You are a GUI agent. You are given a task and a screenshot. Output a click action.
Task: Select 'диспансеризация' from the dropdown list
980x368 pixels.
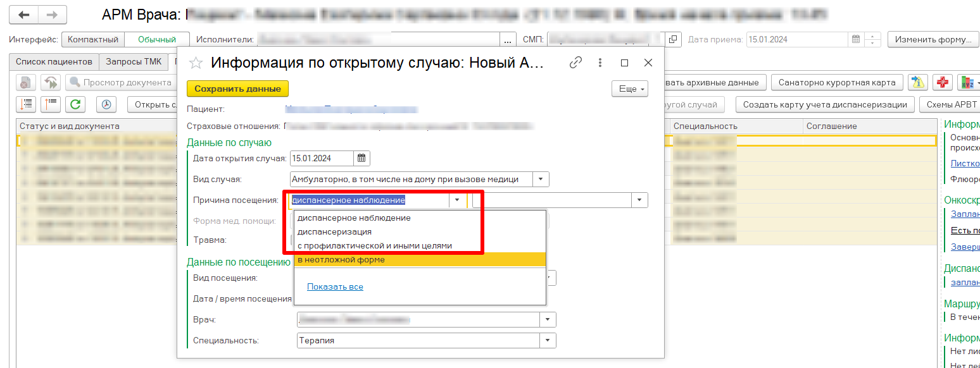coord(334,232)
